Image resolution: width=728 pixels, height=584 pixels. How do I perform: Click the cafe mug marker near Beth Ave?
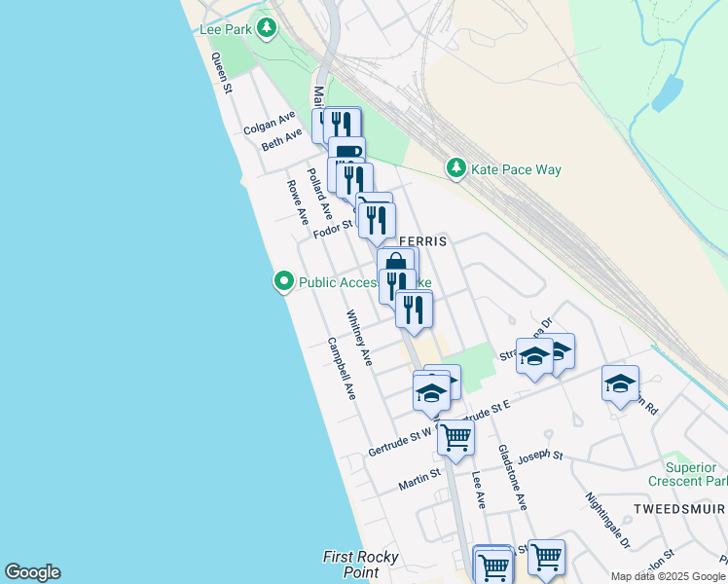pyautogui.click(x=346, y=150)
